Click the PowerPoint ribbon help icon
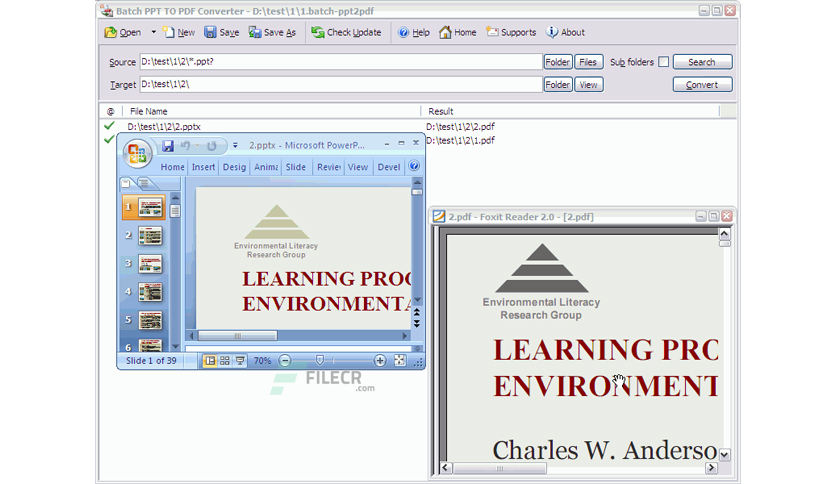The height and width of the screenshot is (484, 836). click(414, 166)
